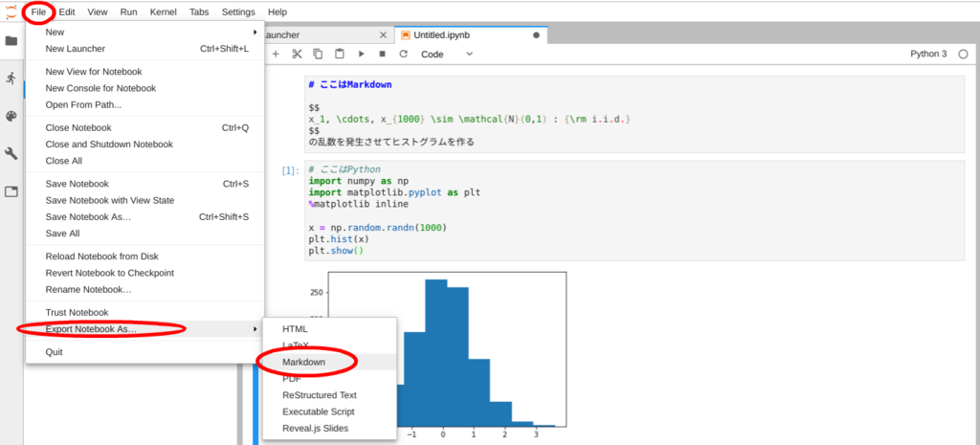The image size is (980, 445).
Task: Click the kernel status circle indicator
Action: (x=963, y=55)
